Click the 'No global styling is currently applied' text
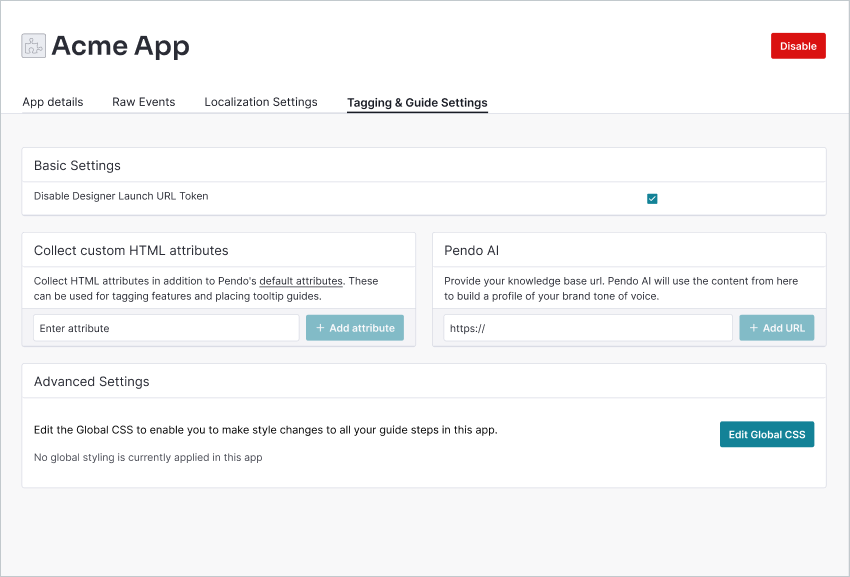This screenshot has width=850, height=577. click(x=148, y=457)
